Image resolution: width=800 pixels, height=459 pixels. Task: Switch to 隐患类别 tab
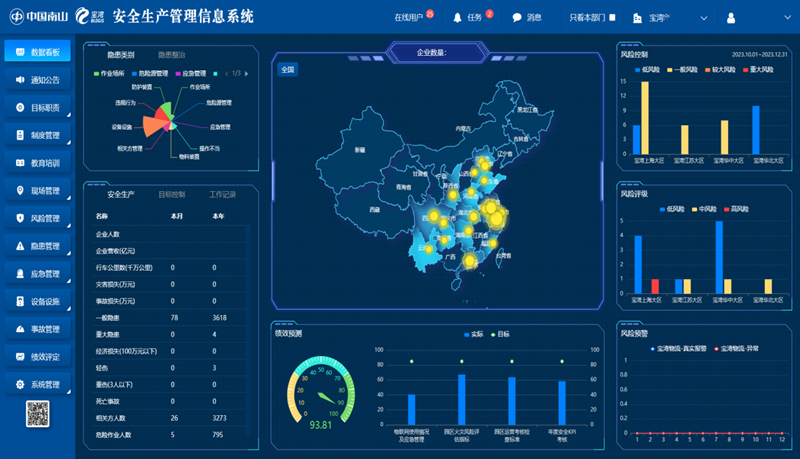[121, 55]
